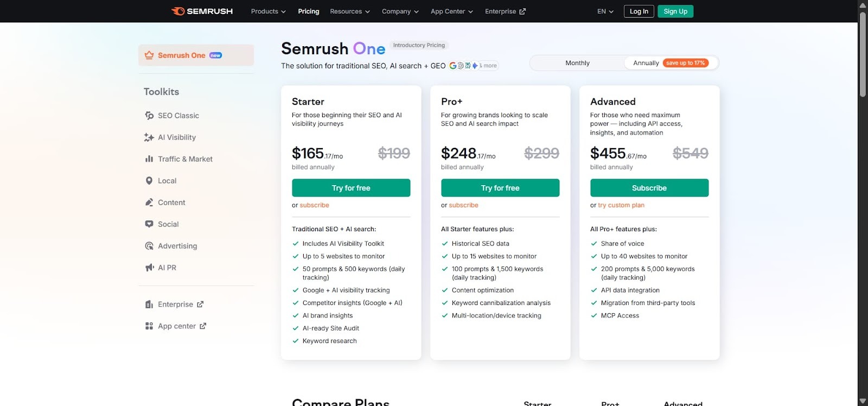
Task: Click the Semrush One sidebar item
Action: 196,55
